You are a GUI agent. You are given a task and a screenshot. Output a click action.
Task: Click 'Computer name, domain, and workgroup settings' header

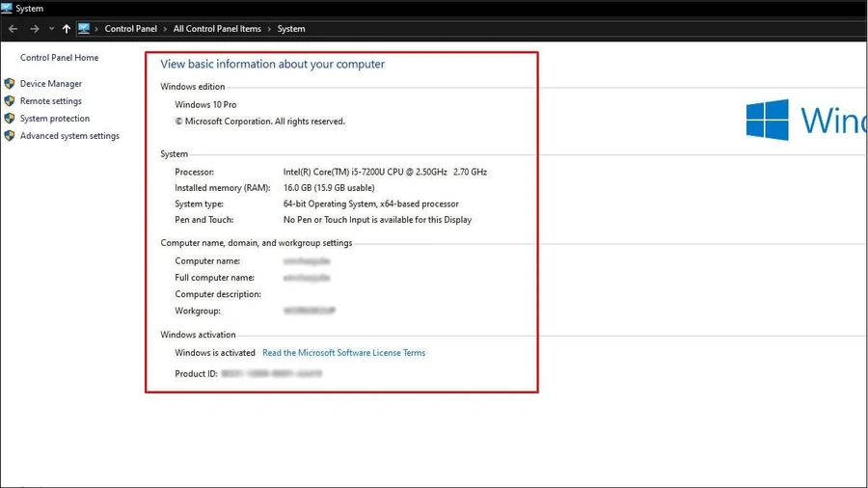(257, 243)
